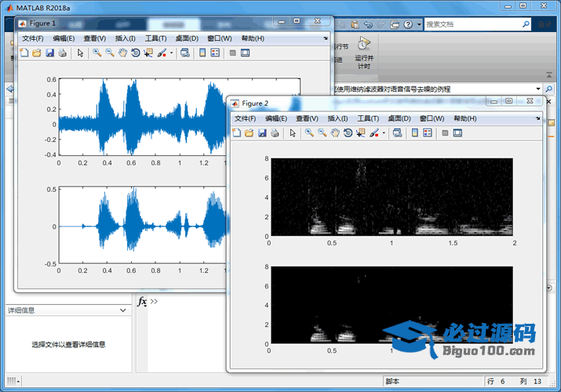The image size is (561, 392).
Task: Activate Zoom In tool in Figure 1
Action: tap(97, 53)
